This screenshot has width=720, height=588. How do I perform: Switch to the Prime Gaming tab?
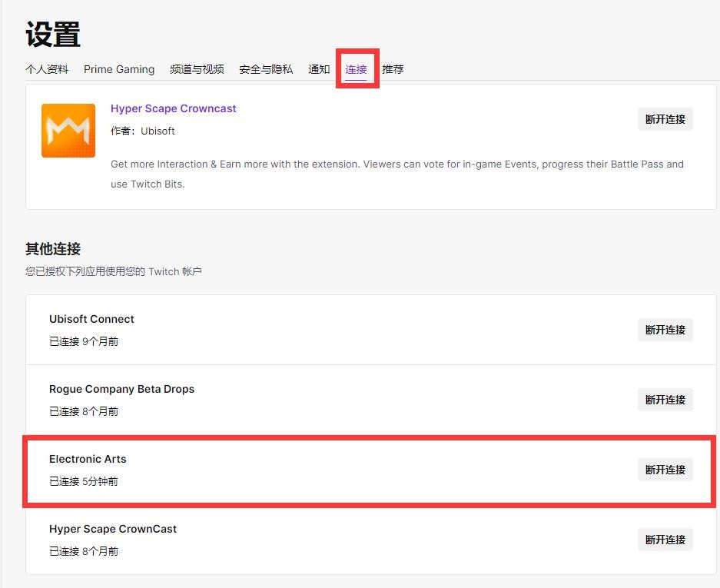(119, 69)
